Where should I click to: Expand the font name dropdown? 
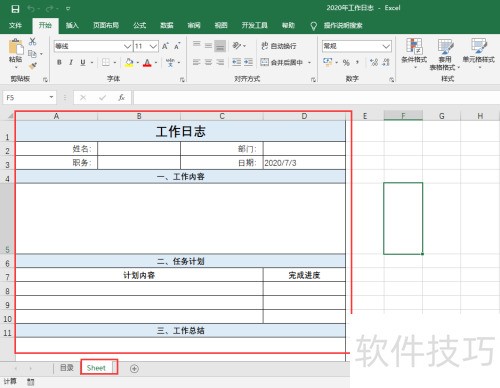click(x=127, y=46)
